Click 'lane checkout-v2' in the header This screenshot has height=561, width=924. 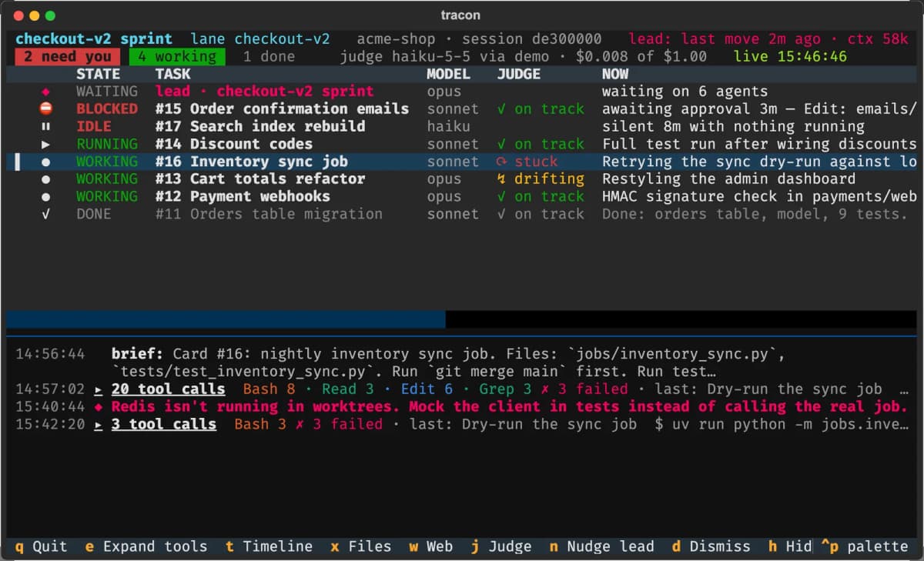coord(260,38)
